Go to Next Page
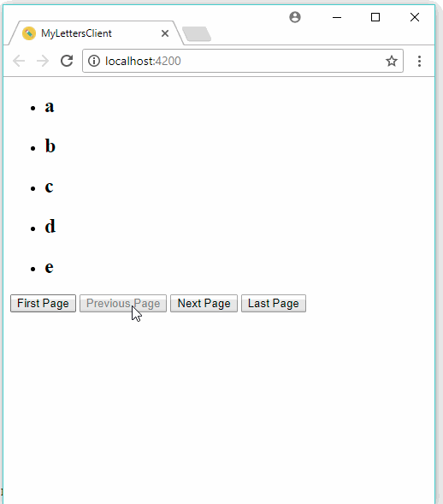 click(204, 303)
